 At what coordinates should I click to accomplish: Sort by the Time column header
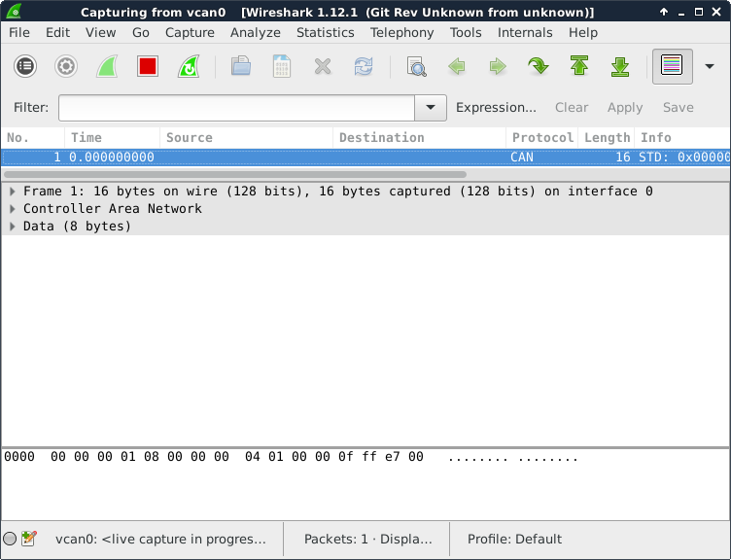point(113,137)
